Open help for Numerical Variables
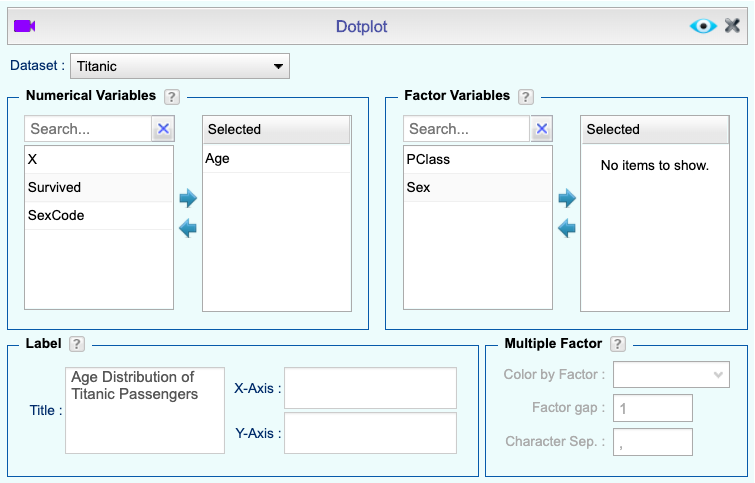The image size is (755, 483). click(x=172, y=97)
